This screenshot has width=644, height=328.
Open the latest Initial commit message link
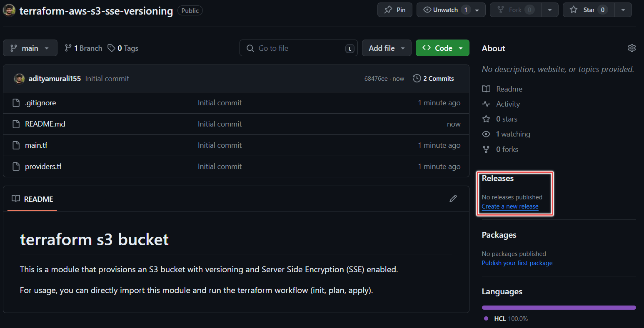point(107,79)
